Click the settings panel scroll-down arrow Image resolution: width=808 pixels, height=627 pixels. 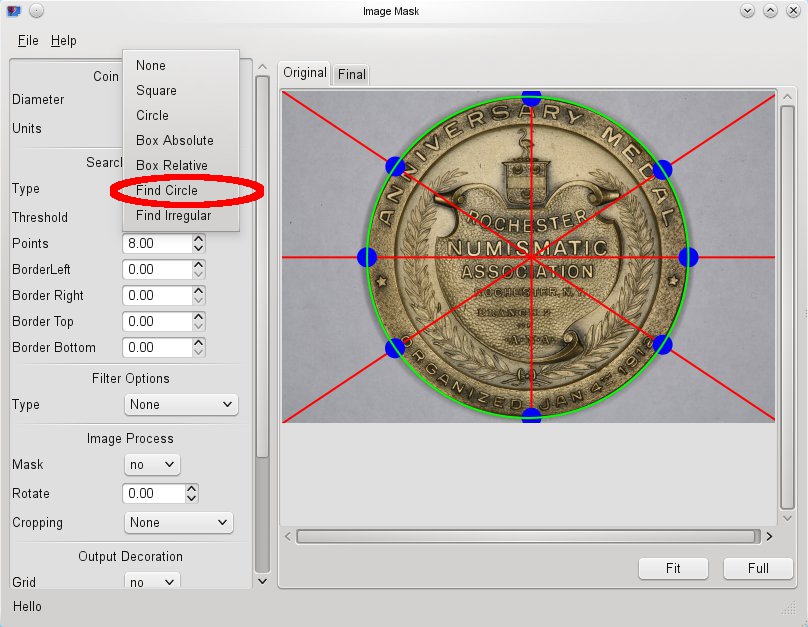point(262,581)
